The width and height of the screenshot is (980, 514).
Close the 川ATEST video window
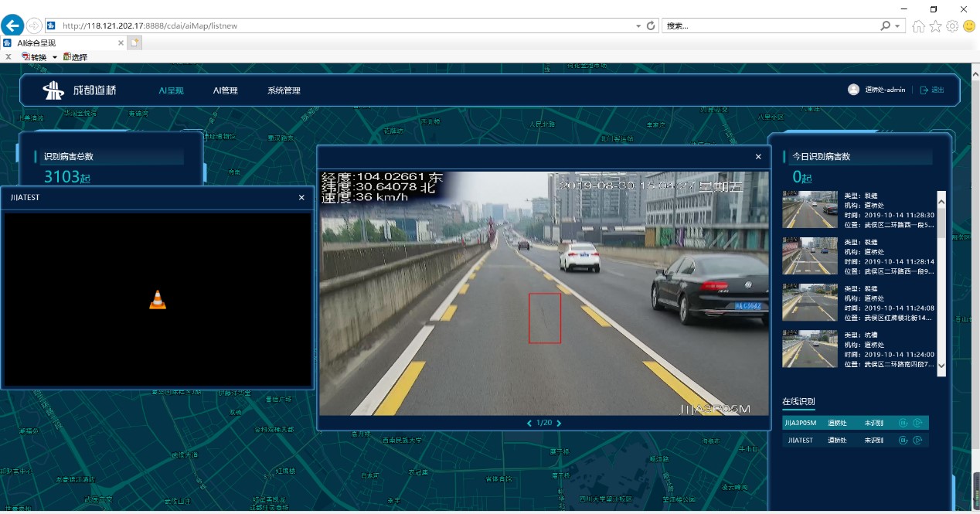point(301,198)
